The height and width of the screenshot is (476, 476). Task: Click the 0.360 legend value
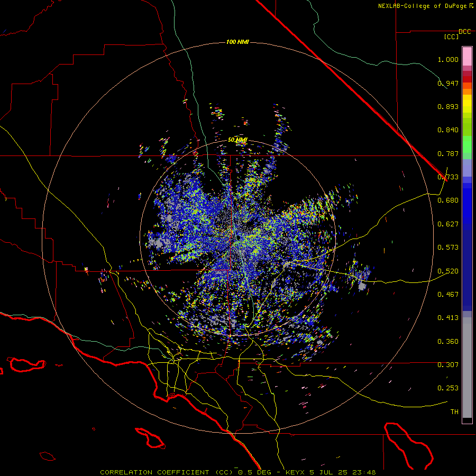[x=448, y=342]
